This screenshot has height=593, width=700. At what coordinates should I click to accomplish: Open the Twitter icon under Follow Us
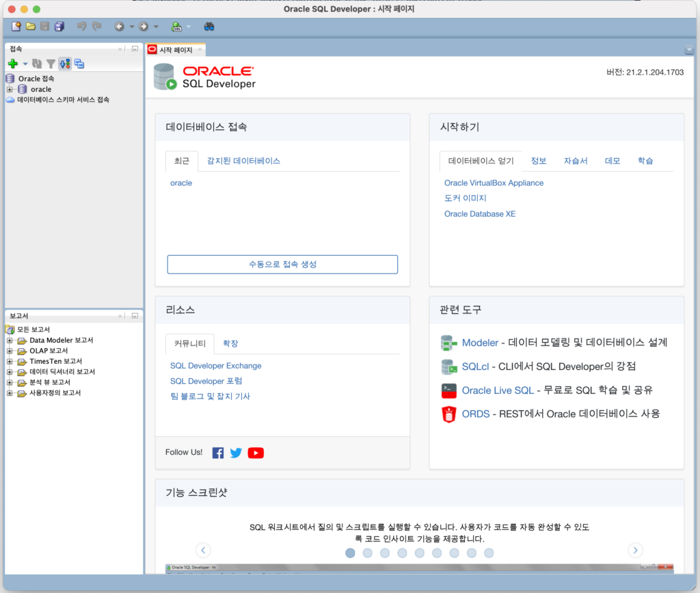coord(236,453)
